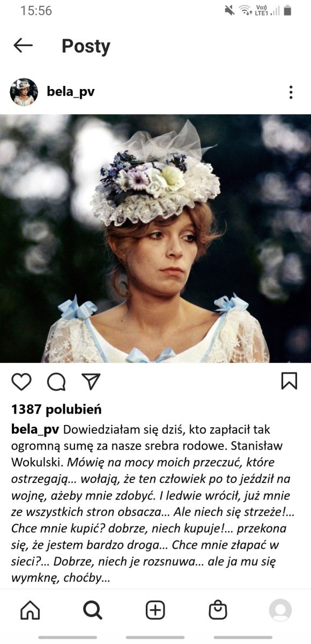Tap the Posty page title

click(x=86, y=46)
